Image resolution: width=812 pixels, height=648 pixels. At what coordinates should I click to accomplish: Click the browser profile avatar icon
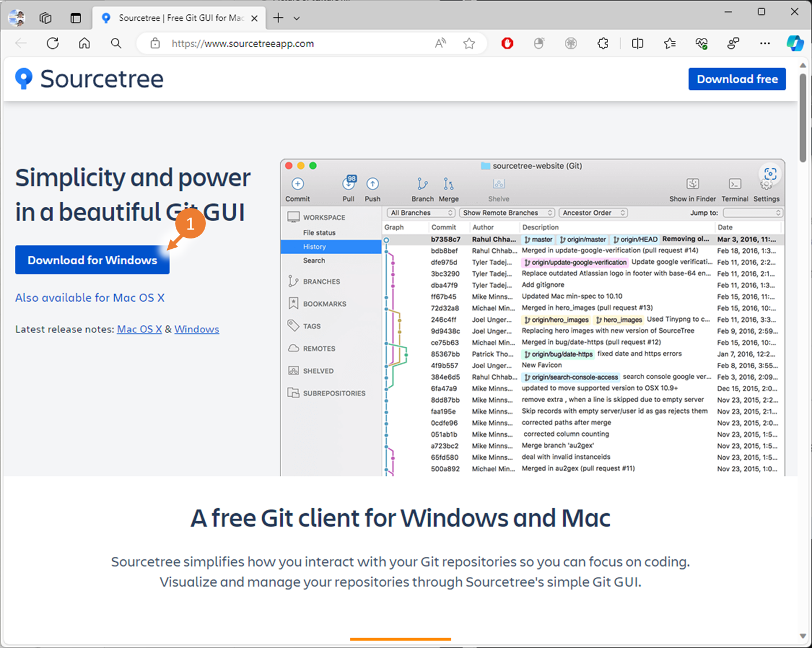(x=17, y=18)
